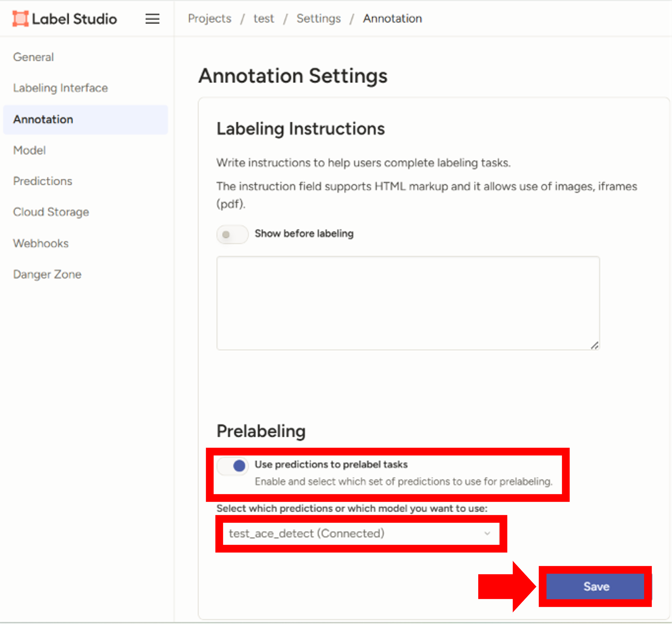The width and height of the screenshot is (672, 624).
Task: Toggle Use predictions to prelabel tasks
Action: pyautogui.click(x=233, y=466)
